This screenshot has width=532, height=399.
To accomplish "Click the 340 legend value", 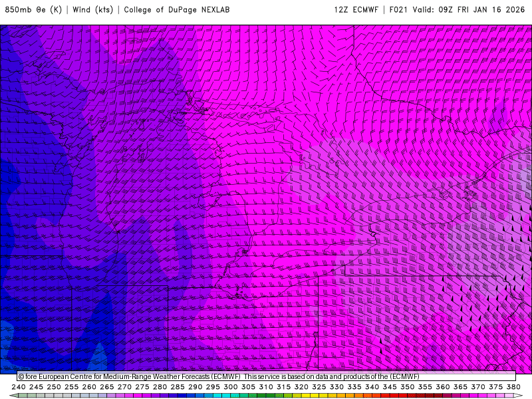I will click(x=372, y=387).
